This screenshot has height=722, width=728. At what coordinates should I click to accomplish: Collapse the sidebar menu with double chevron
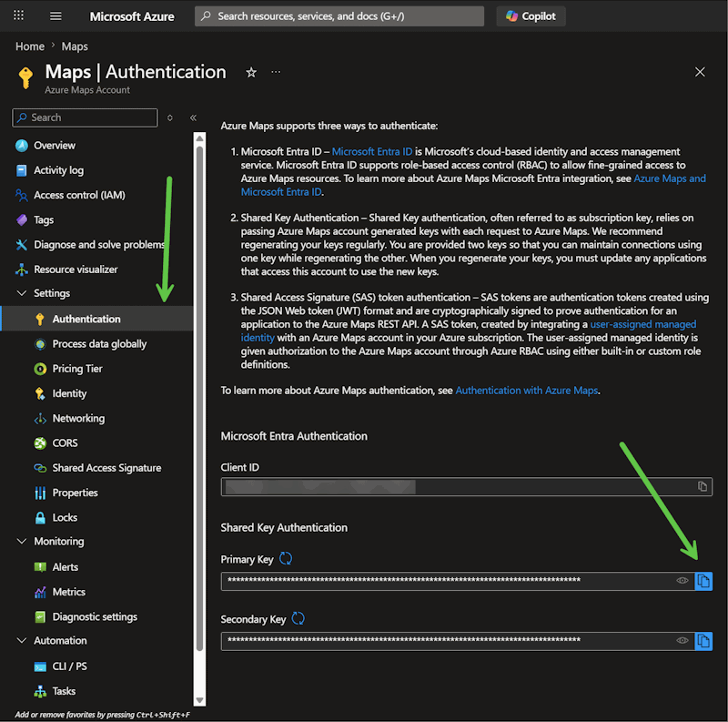pyautogui.click(x=193, y=117)
